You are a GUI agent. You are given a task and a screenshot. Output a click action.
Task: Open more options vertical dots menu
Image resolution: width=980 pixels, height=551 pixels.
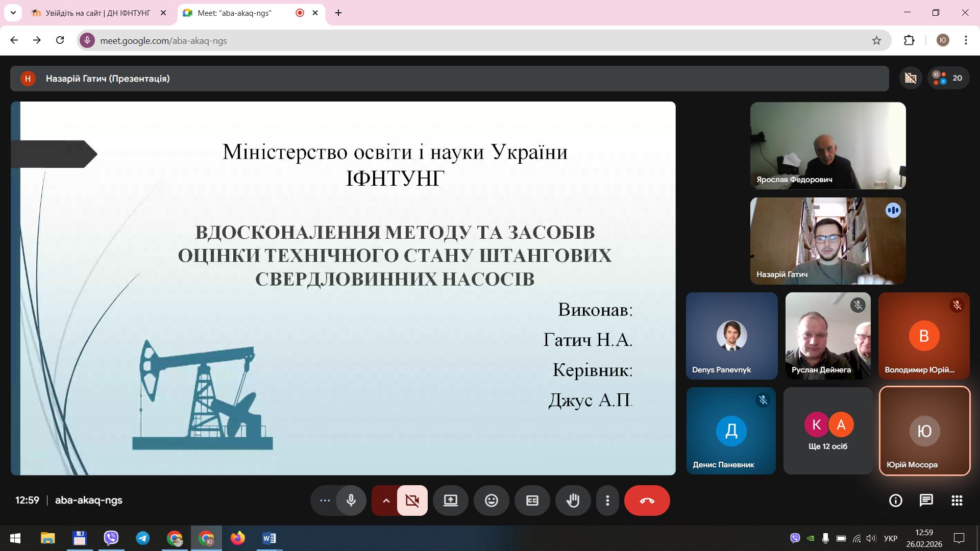point(607,500)
